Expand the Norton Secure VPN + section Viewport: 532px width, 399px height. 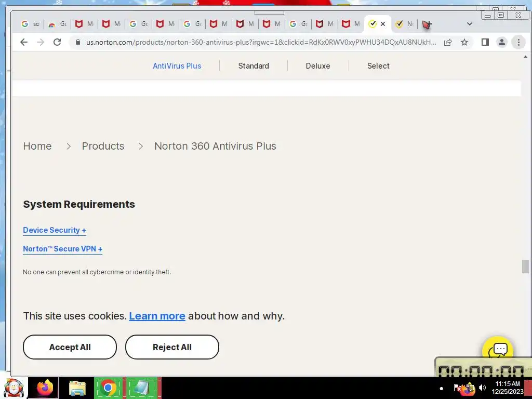click(62, 249)
